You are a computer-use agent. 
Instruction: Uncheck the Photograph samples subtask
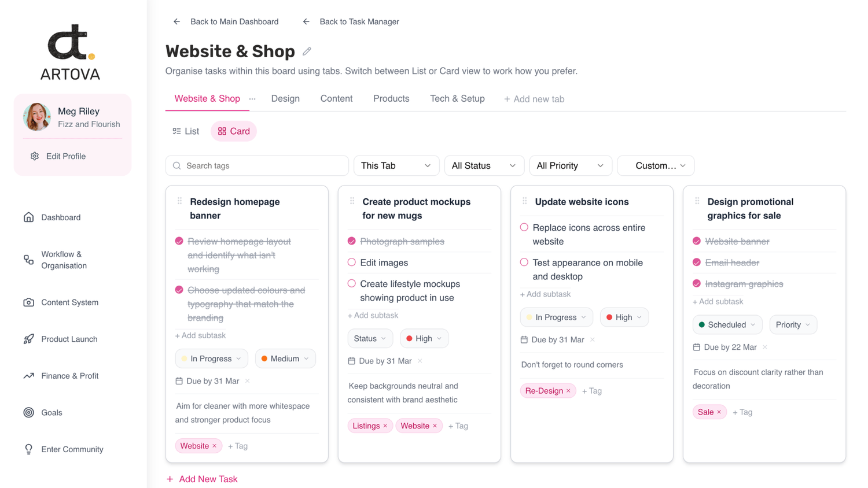352,241
